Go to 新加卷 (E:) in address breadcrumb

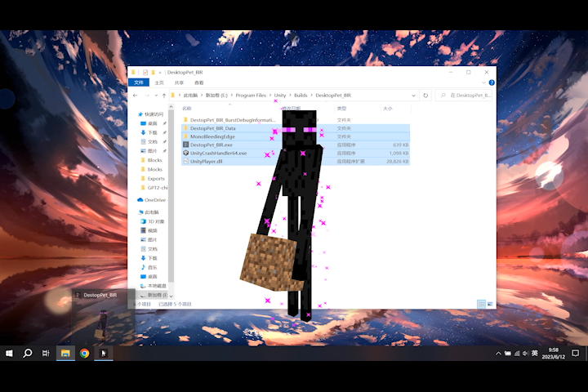pos(216,96)
